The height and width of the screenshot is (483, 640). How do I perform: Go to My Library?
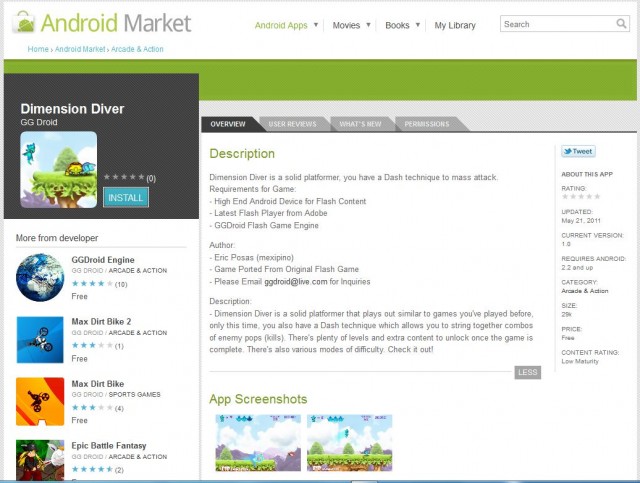tap(455, 25)
